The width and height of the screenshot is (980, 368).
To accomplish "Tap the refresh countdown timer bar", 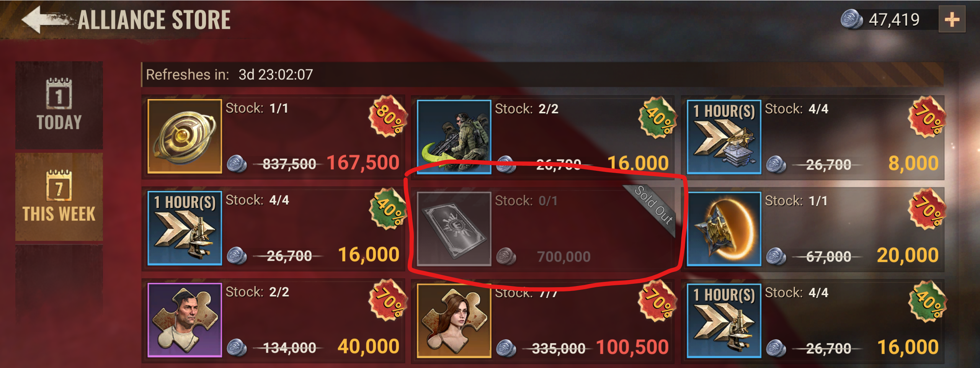I will pyautogui.click(x=542, y=74).
